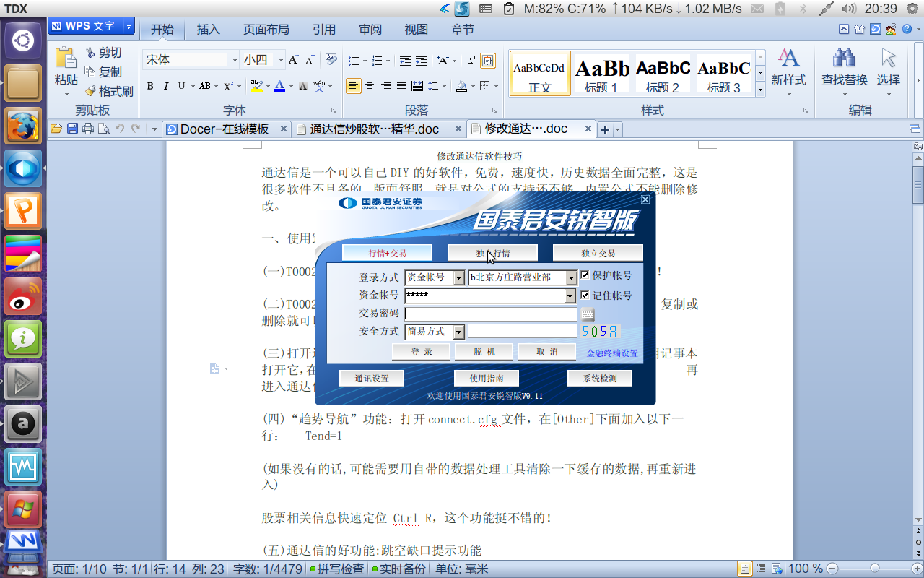Click the 脱机 offline button
The width and height of the screenshot is (924, 578).
tap(484, 352)
